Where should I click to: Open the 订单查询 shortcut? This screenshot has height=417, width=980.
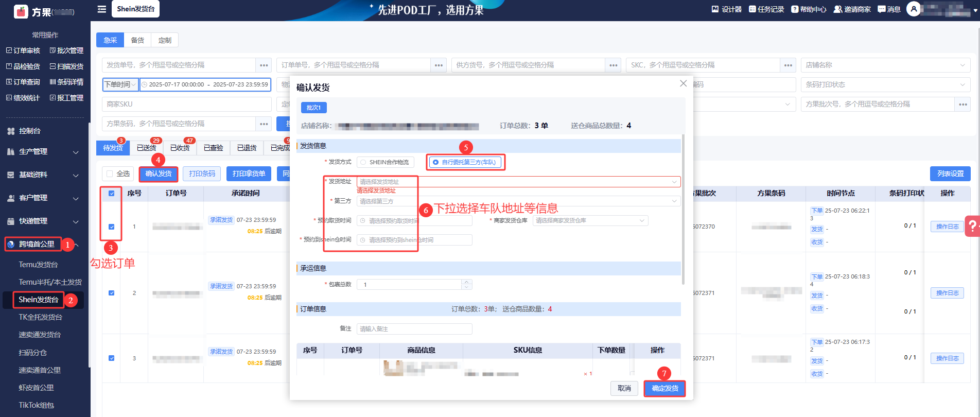(x=23, y=82)
